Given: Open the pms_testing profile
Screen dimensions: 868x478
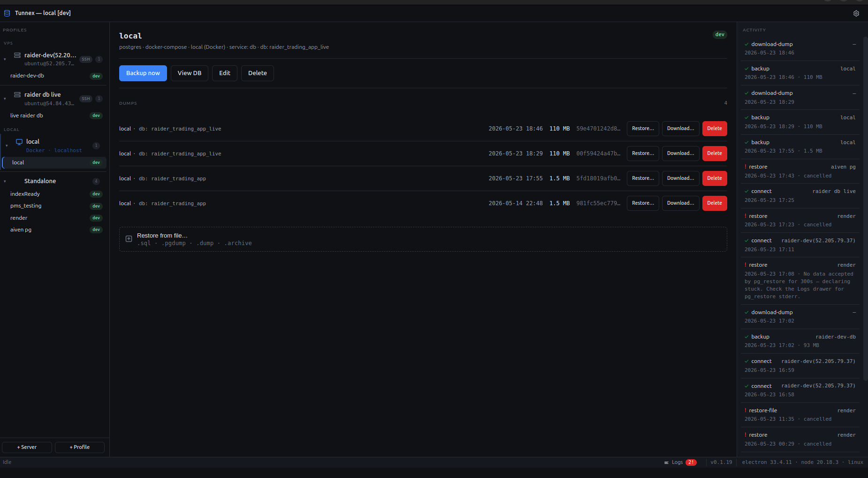Looking at the screenshot, I should (53, 206).
